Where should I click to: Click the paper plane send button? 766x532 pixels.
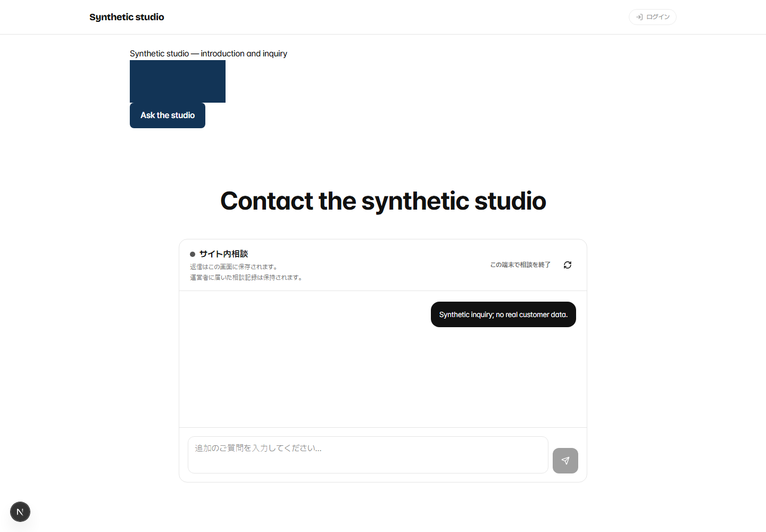tap(565, 461)
